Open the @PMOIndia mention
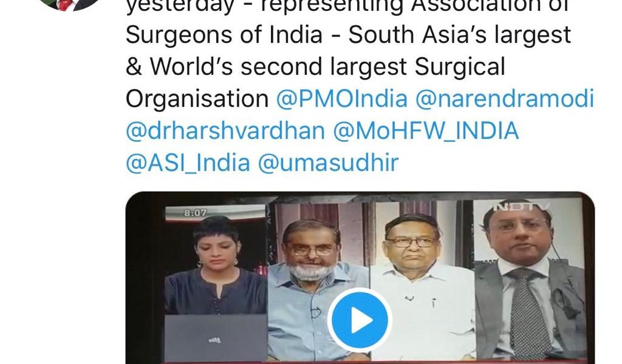 tap(342, 99)
